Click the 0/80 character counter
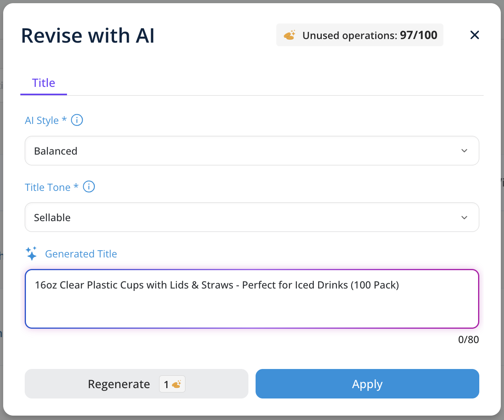The height and width of the screenshot is (420, 504). [x=468, y=340]
